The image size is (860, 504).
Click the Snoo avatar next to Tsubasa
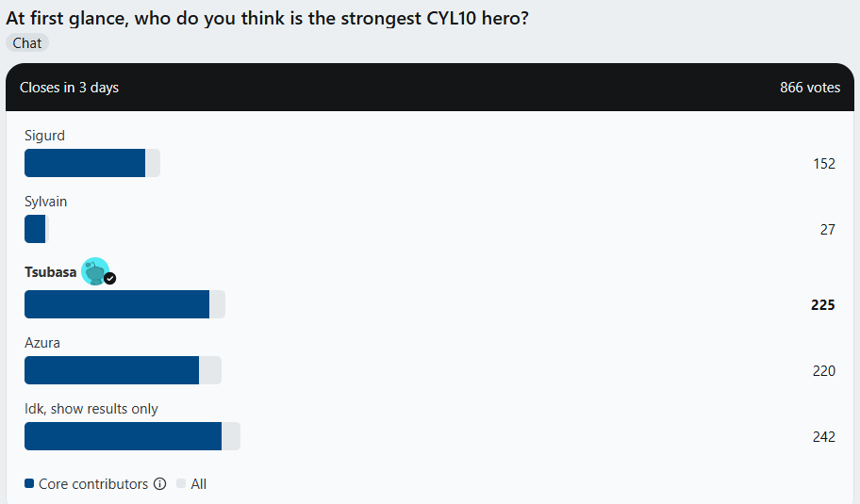(95, 271)
